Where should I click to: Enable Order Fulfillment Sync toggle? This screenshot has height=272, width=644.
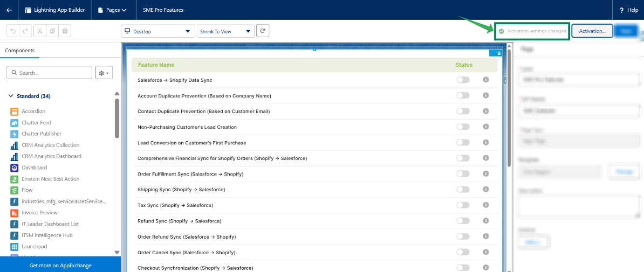coord(463,174)
